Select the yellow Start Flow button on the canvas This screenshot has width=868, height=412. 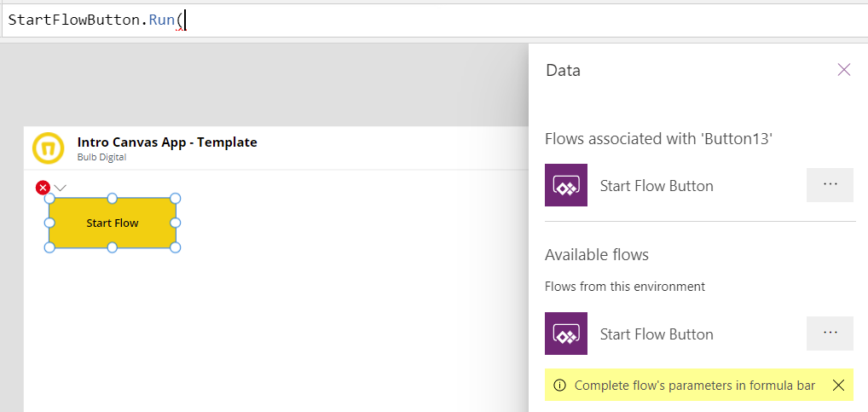pyautogui.click(x=113, y=223)
